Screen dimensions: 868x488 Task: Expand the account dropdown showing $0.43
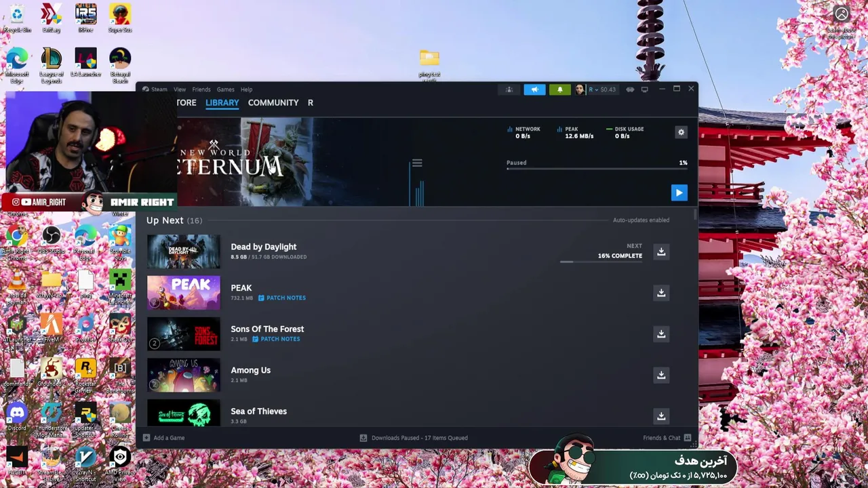click(x=602, y=89)
